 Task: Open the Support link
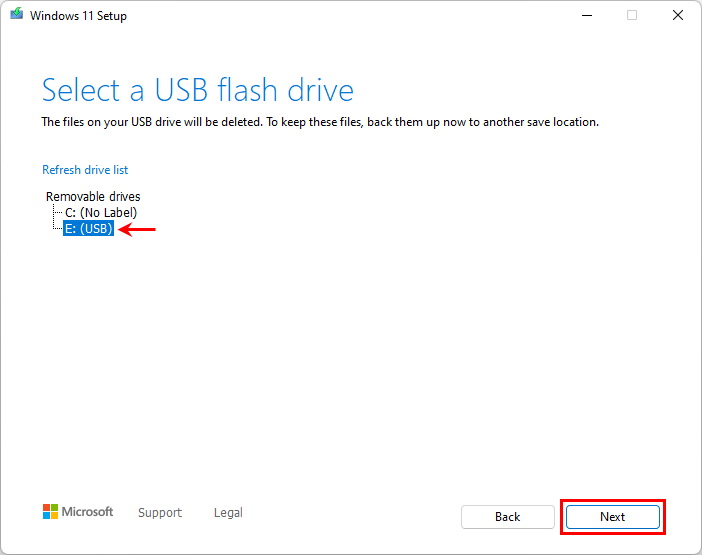coord(160,513)
